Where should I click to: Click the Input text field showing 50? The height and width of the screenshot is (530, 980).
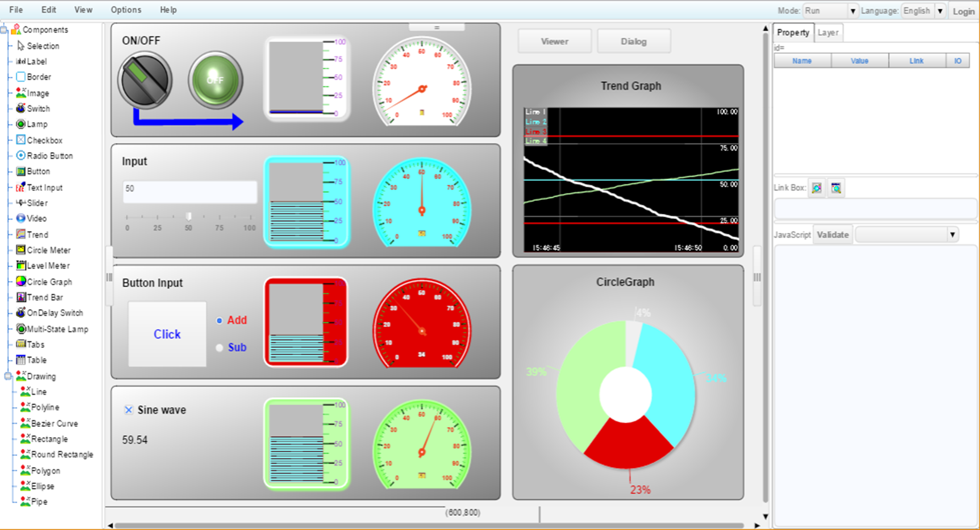coord(190,192)
